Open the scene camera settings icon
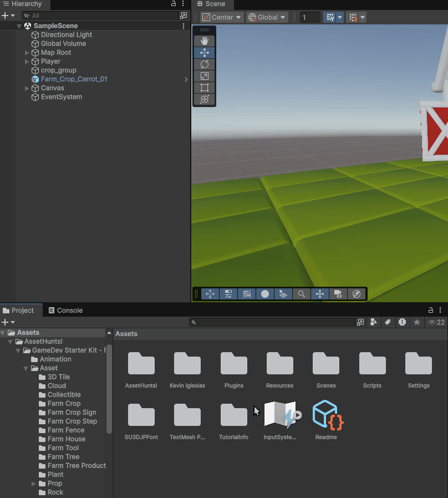The height and width of the screenshot is (498, 448). tap(339, 294)
